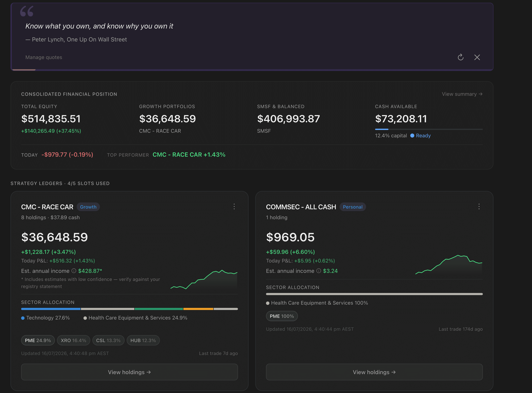This screenshot has height=393, width=532.
Task: Click Updated 16/07/2026, 4:40:44 pm AEST timestamp
Action: [310, 329]
